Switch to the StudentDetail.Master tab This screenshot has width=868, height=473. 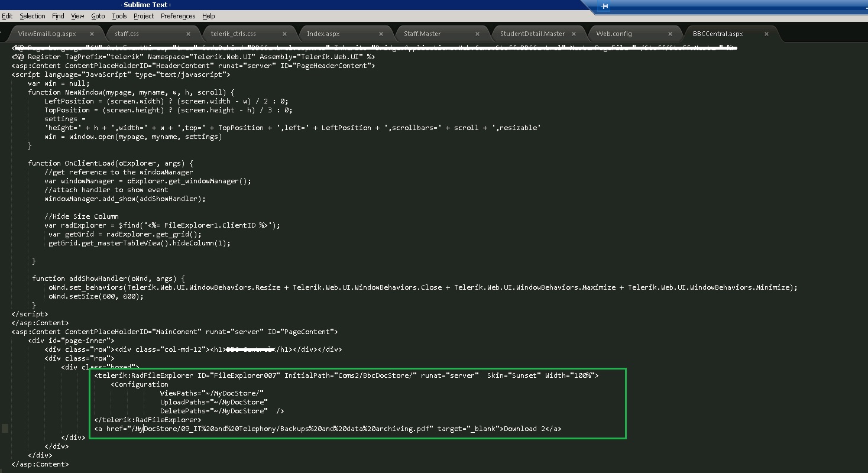532,34
